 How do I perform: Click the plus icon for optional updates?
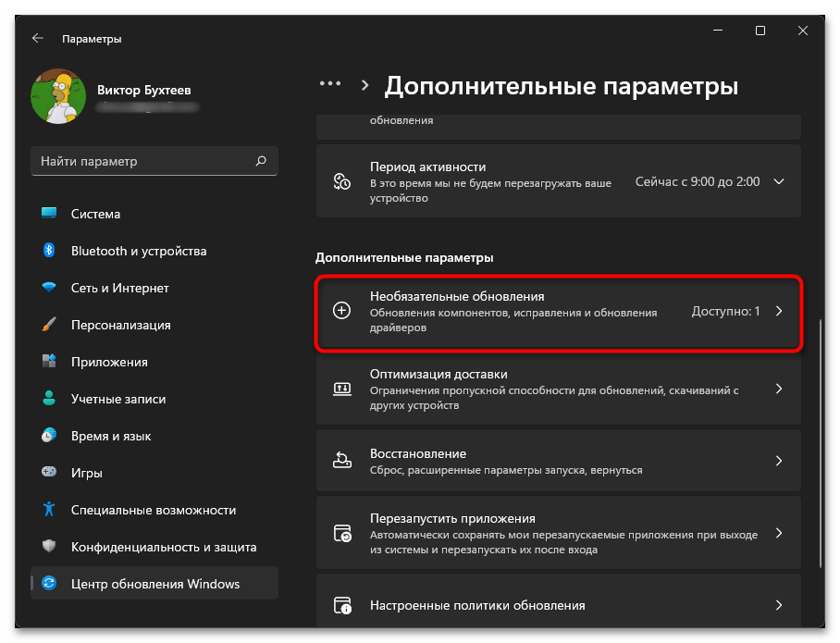tap(341, 310)
